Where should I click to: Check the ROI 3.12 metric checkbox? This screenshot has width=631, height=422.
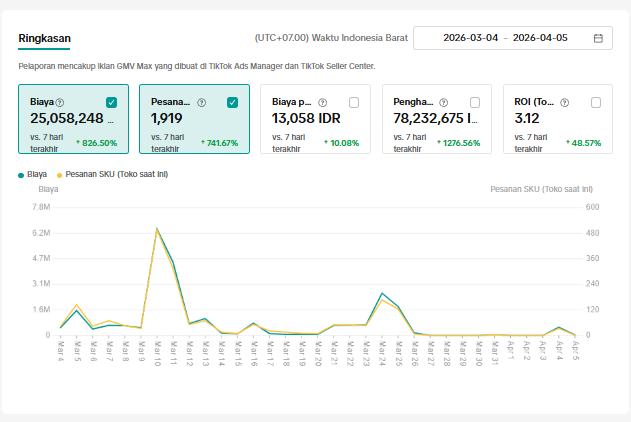click(596, 103)
